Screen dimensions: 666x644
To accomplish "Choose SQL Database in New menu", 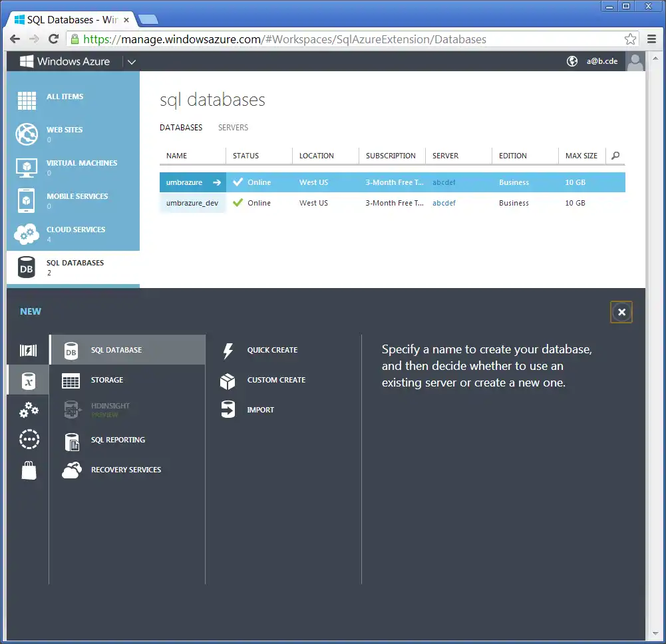I will coord(128,350).
